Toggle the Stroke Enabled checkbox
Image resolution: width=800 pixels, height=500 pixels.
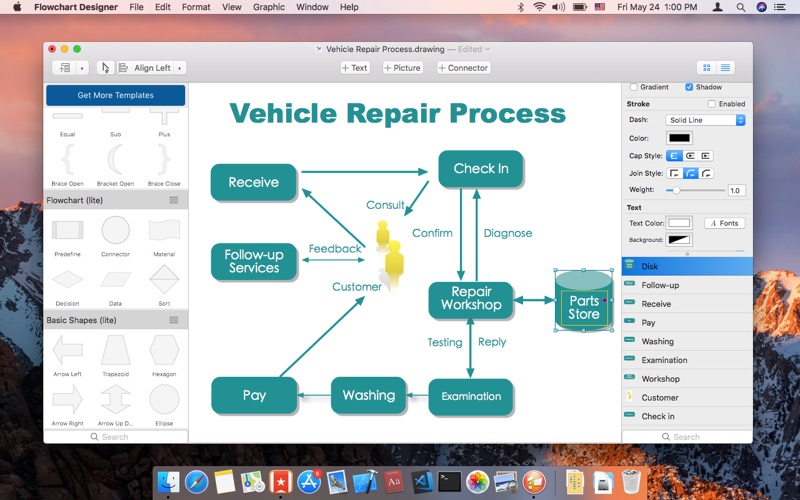pos(712,104)
